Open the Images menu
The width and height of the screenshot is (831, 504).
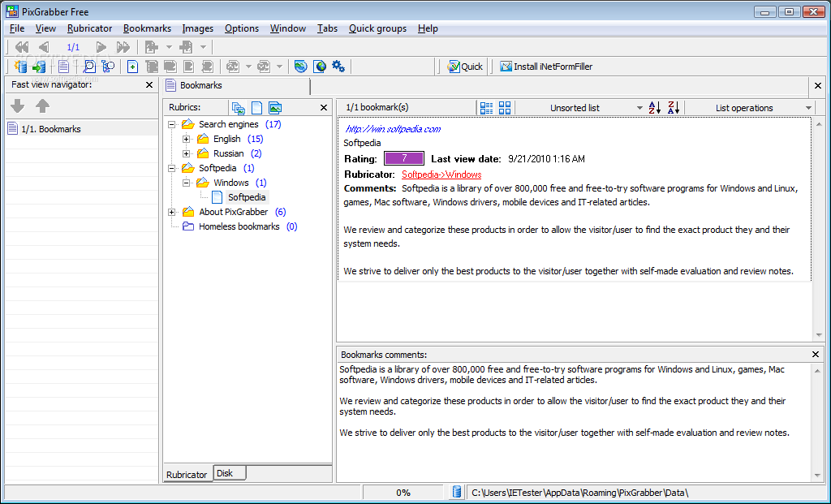click(x=198, y=28)
